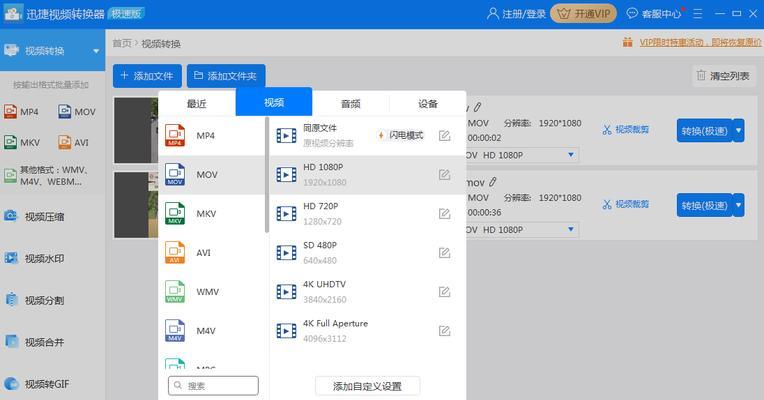Toggle 闪电模式 for original file preset
Screen dimensions: 764x400
pyautogui.click(x=401, y=135)
